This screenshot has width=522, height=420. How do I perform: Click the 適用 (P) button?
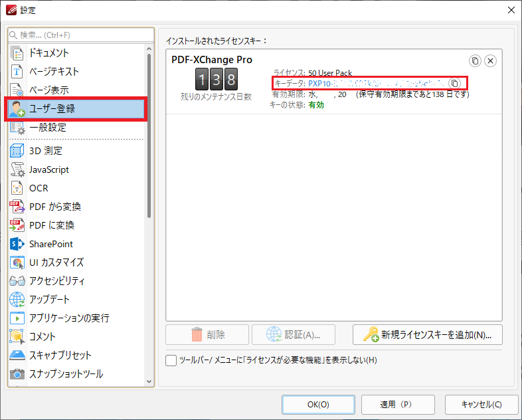point(398,405)
